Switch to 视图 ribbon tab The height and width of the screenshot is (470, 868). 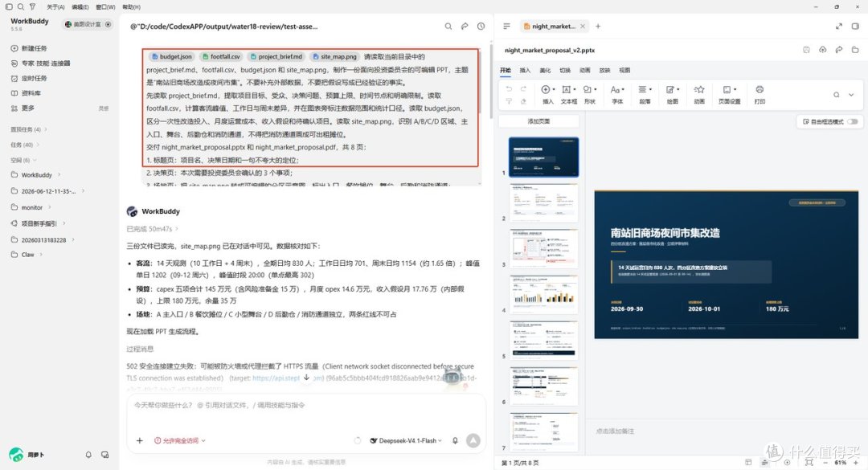tap(624, 71)
